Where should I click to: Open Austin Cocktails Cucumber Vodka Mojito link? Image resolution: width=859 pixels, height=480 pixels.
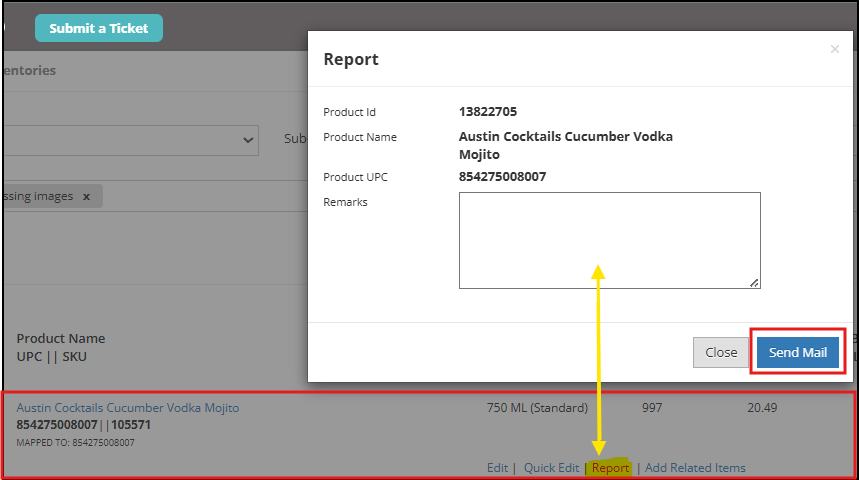[x=128, y=408]
